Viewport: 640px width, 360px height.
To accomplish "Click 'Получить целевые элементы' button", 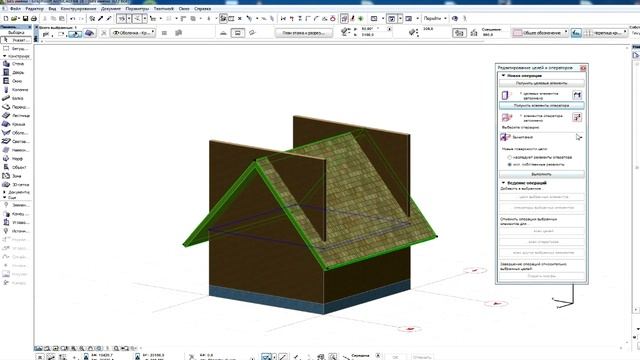I will click(542, 83).
